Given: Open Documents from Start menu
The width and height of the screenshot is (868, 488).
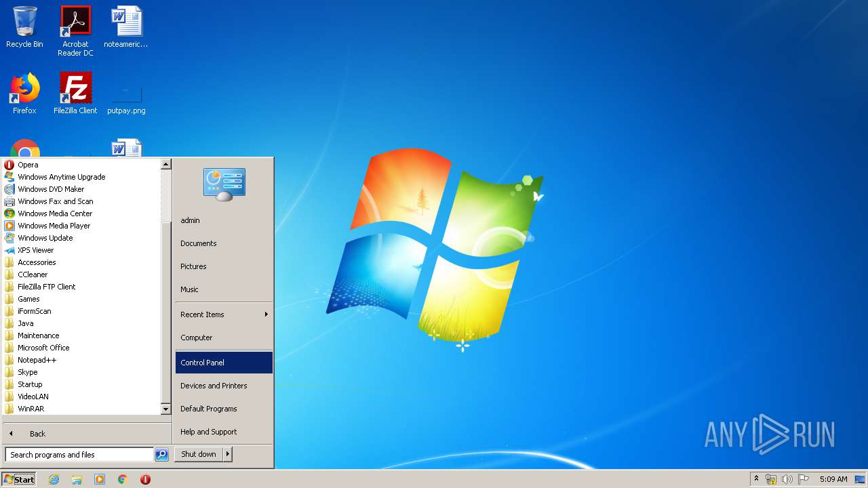Looking at the screenshot, I should coord(224,243).
